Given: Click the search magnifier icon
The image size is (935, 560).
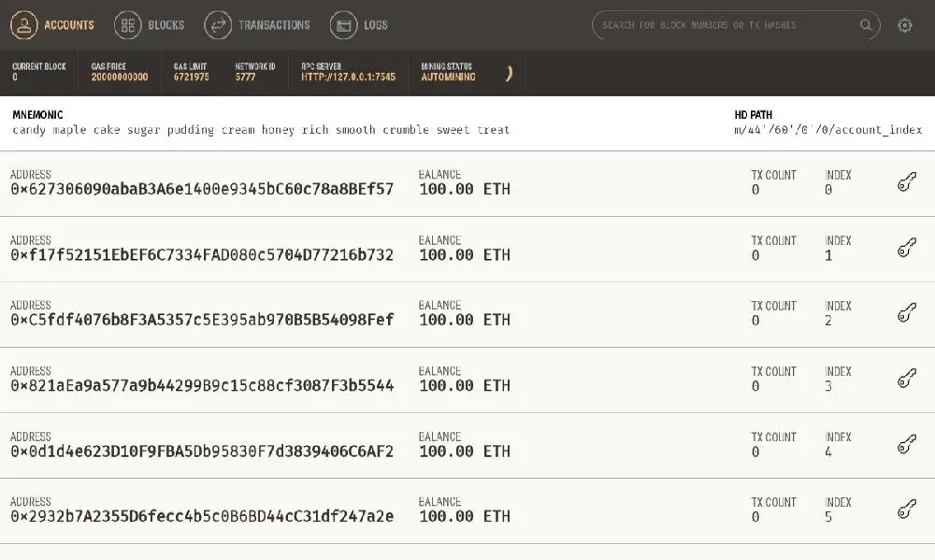Looking at the screenshot, I should (867, 25).
